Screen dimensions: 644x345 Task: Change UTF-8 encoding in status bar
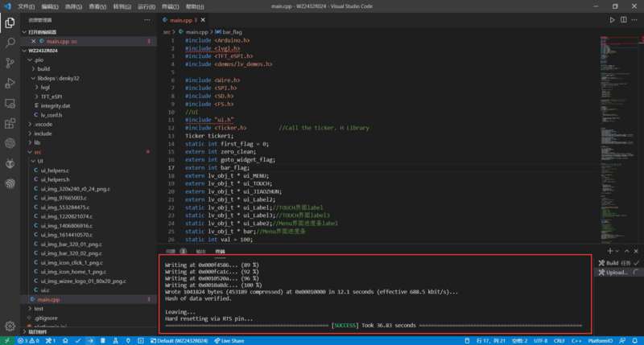click(x=540, y=340)
